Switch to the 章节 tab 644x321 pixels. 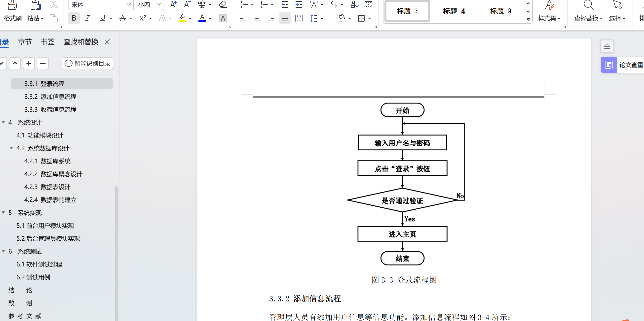25,42
